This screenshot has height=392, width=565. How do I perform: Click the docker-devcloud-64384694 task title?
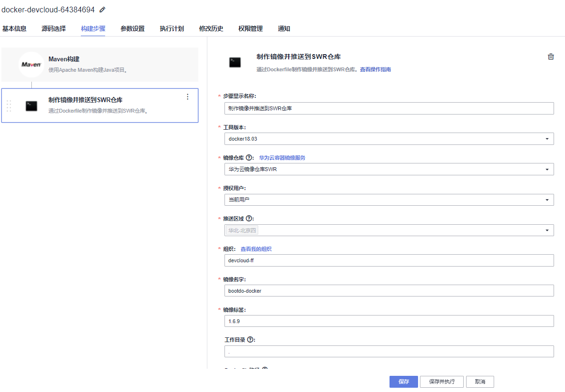[x=48, y=10]
